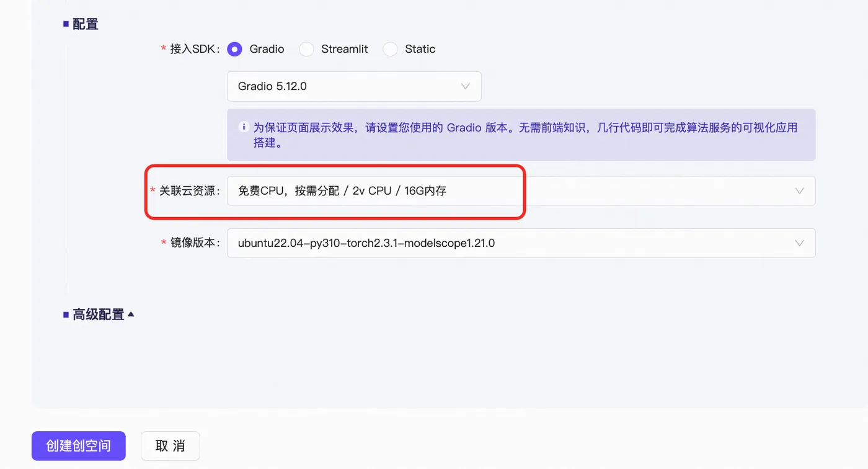Click the Gradio version notice banner text
868x469 pixels.
pyautogui.click(x=525, y=135)
